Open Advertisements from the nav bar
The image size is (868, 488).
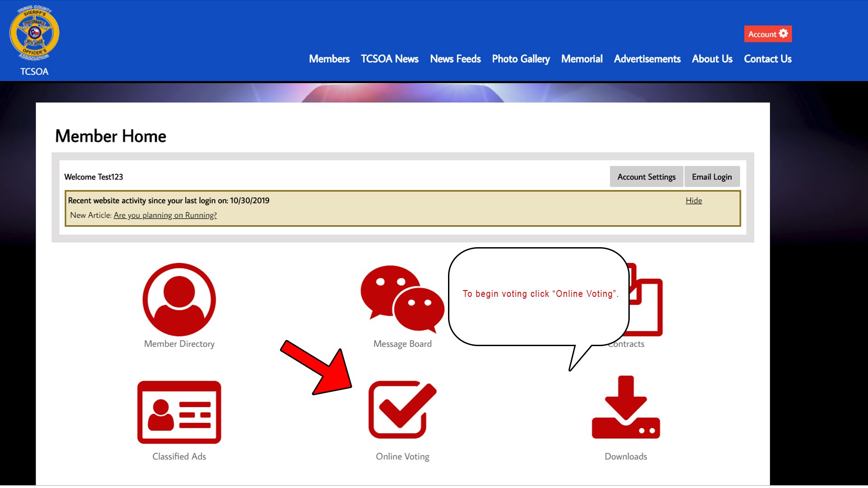tap(647, 59)
